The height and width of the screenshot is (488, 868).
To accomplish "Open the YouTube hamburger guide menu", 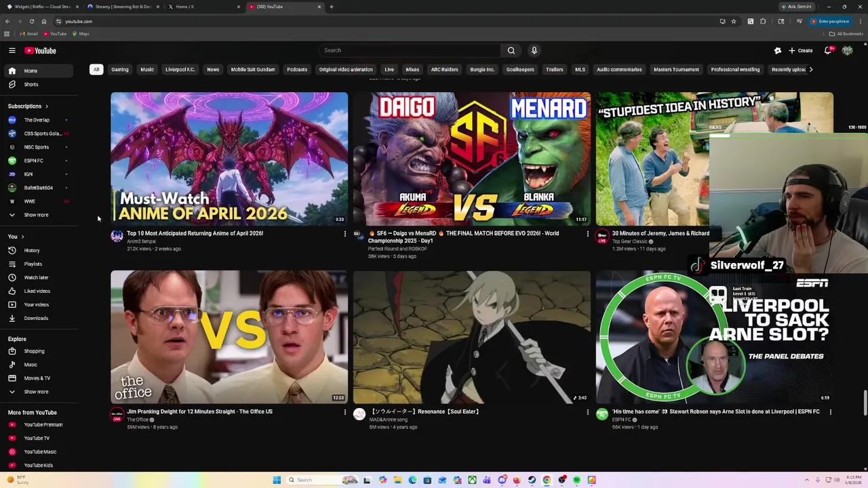I will 12,50.
